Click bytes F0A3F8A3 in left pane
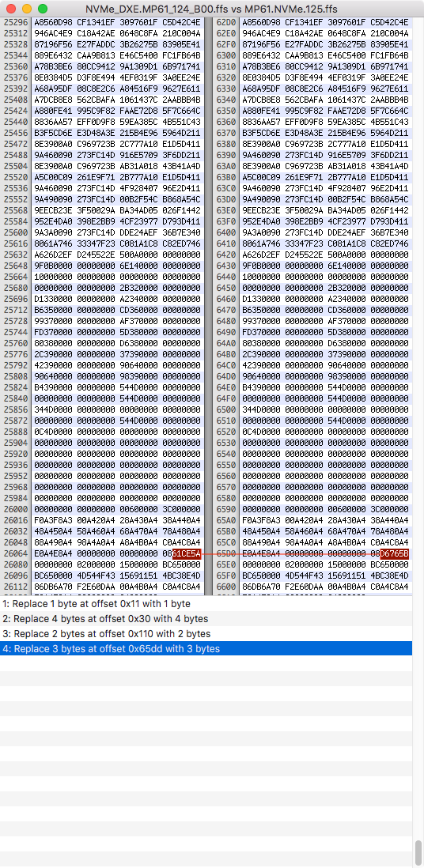 (x=53, y=520)
